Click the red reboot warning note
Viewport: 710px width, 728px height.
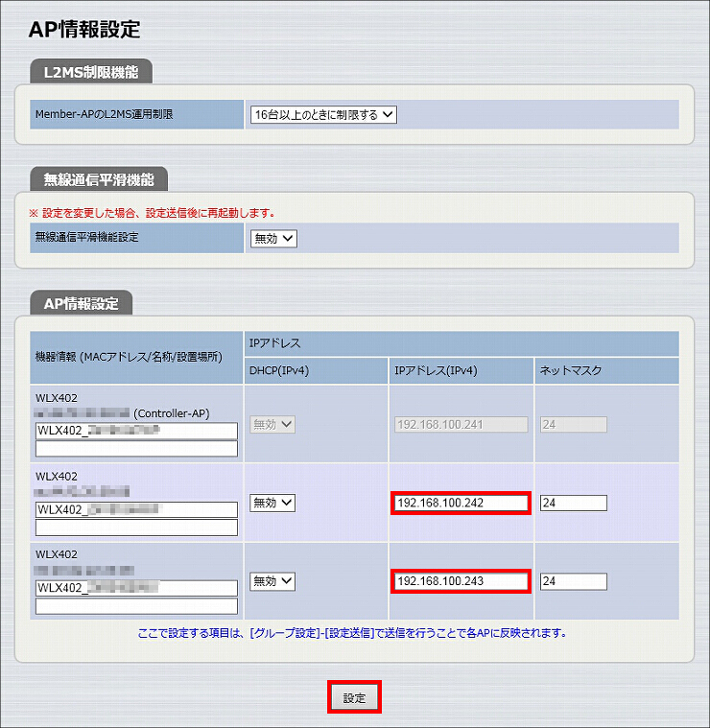click(x=152, y=213)
